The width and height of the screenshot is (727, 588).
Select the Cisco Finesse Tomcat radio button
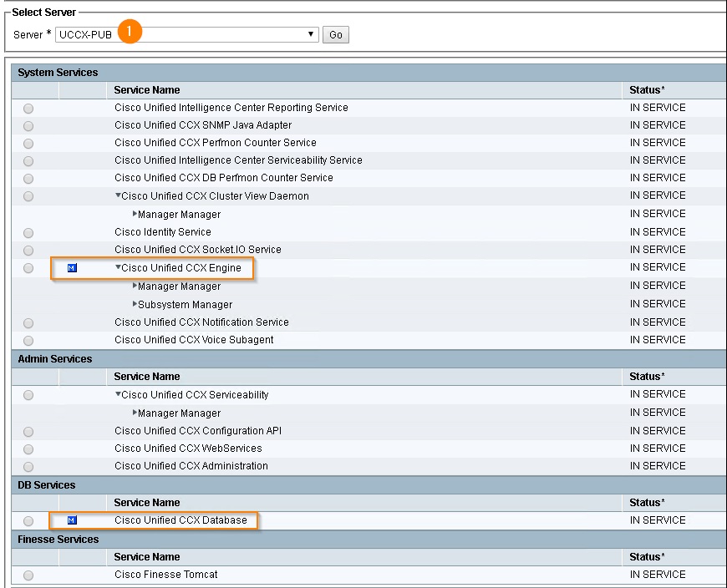click(28, 575)
